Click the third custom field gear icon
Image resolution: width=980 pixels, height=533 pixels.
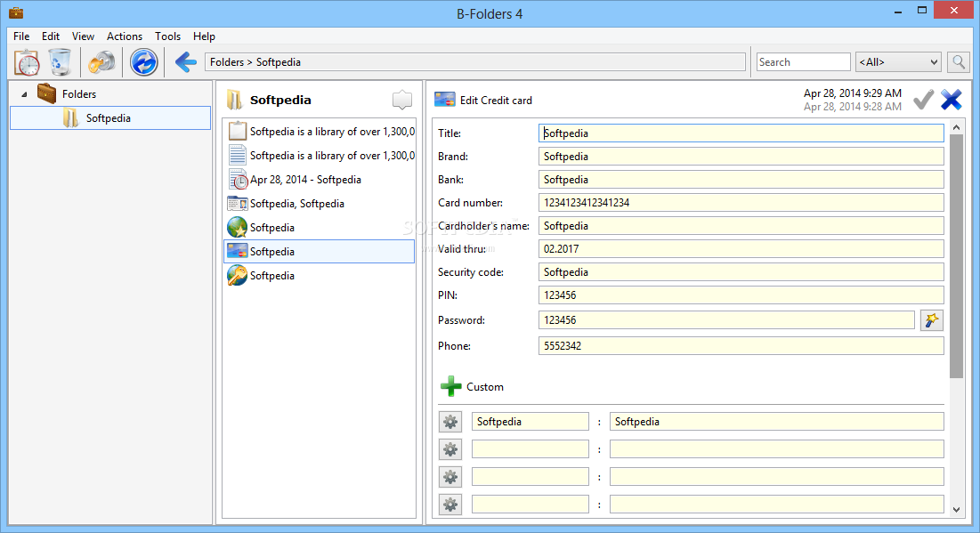(x=450, y=477)
